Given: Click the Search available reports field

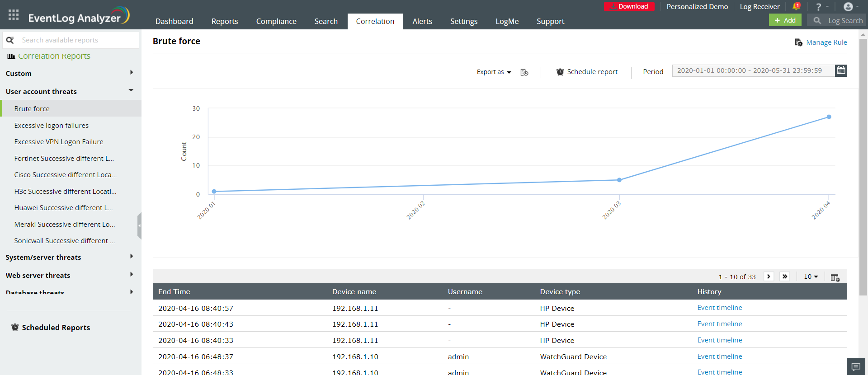Looking at the screenshot, I should point(77,40).
